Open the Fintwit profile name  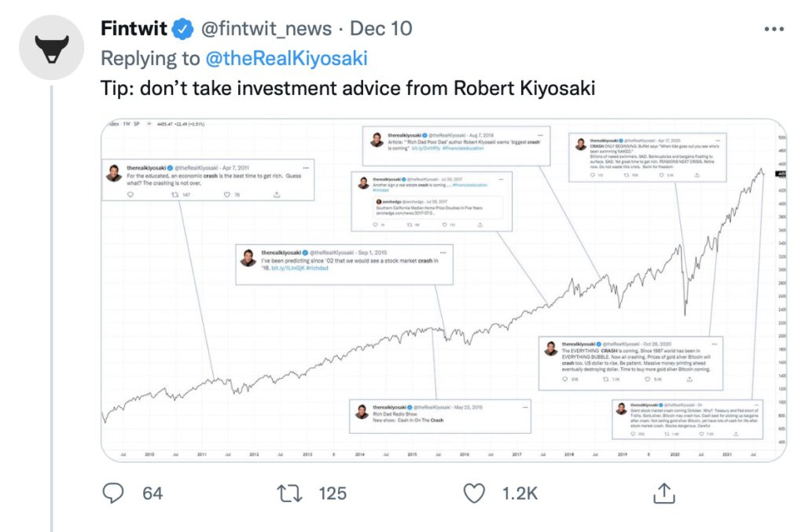[x=134, y=28]
